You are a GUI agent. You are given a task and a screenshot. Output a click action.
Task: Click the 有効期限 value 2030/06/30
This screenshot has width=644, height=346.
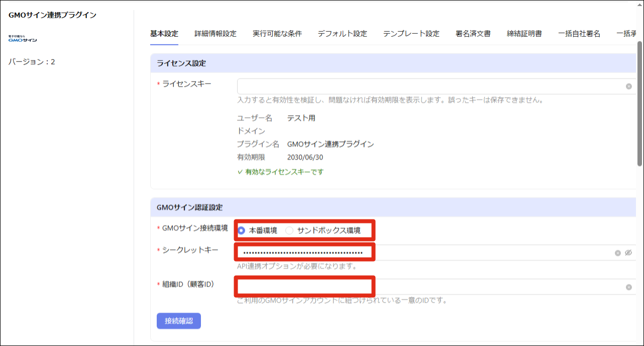click(x=305, y=157)
